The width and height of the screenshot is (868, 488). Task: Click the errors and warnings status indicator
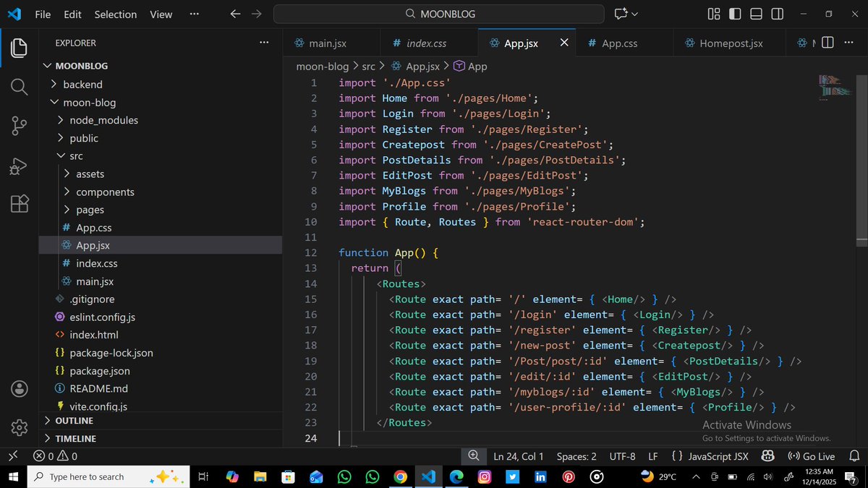point(55,456)
